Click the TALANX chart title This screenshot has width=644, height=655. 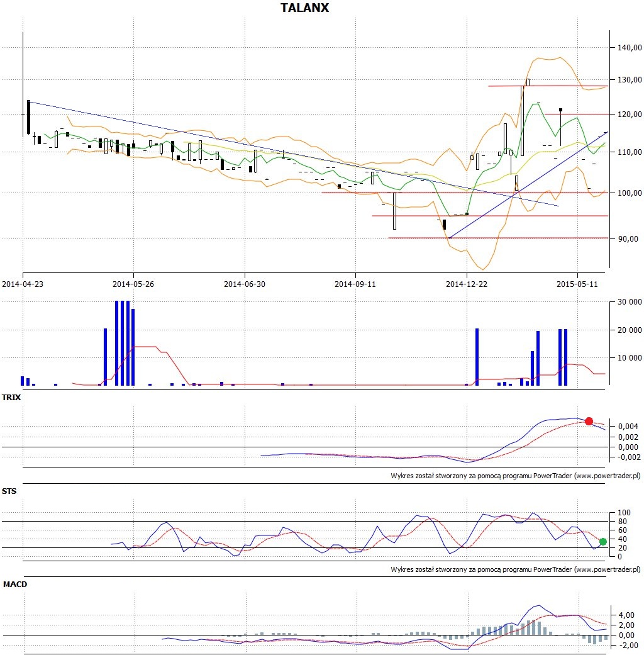click(x=304, y=8)
